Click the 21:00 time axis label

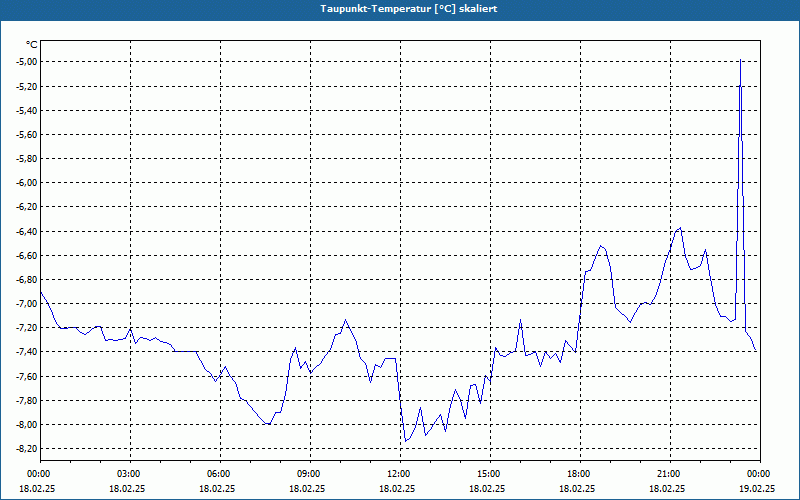pyautogui.click(x=670, y=474)
